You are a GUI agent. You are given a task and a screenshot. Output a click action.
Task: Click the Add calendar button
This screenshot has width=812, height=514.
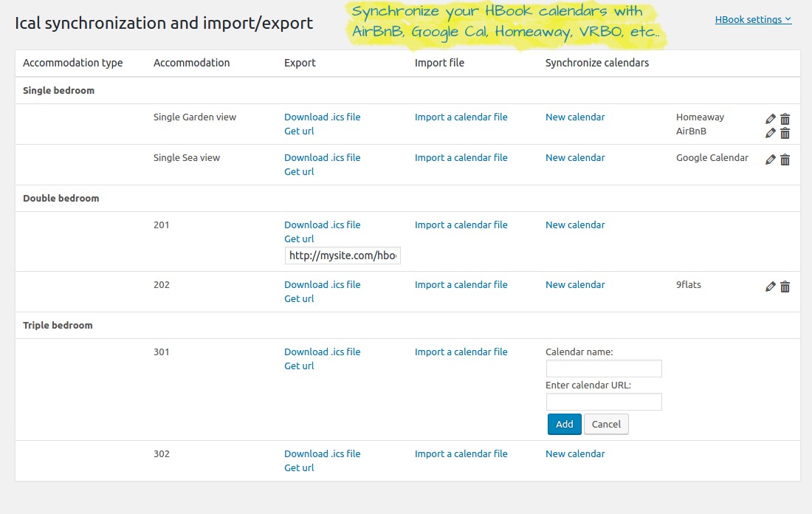(x=564, y=424)
